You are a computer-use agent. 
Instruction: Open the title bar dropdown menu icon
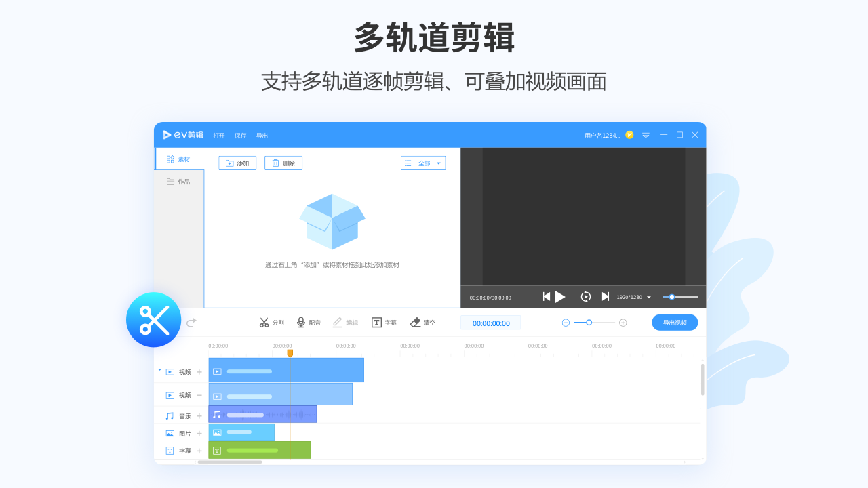[x=646, y=135]
